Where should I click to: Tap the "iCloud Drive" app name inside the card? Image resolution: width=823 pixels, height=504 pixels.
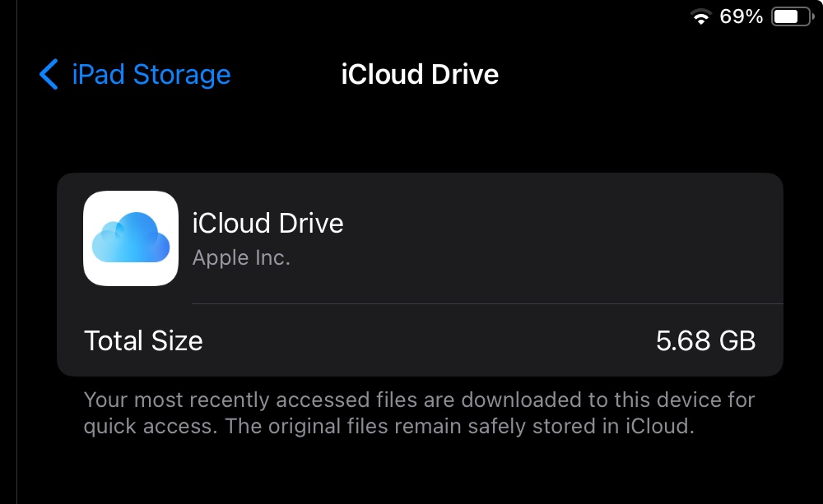(x=268, y=223)
